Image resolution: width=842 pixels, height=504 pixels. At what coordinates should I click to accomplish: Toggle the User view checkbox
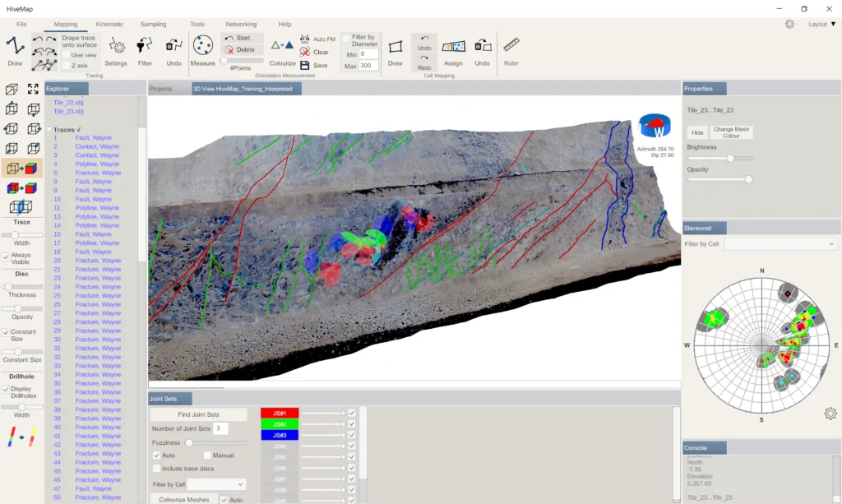coord(66,55)
